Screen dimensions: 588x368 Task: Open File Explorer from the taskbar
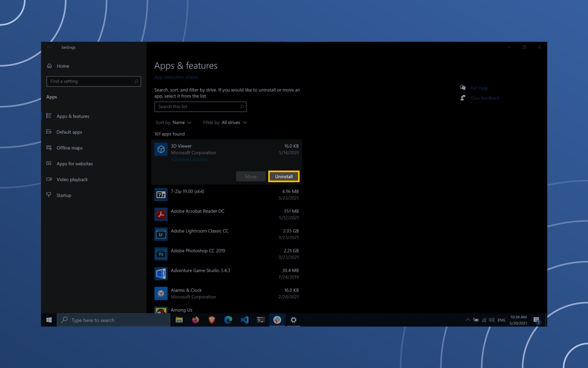click(x=179, y=320)
